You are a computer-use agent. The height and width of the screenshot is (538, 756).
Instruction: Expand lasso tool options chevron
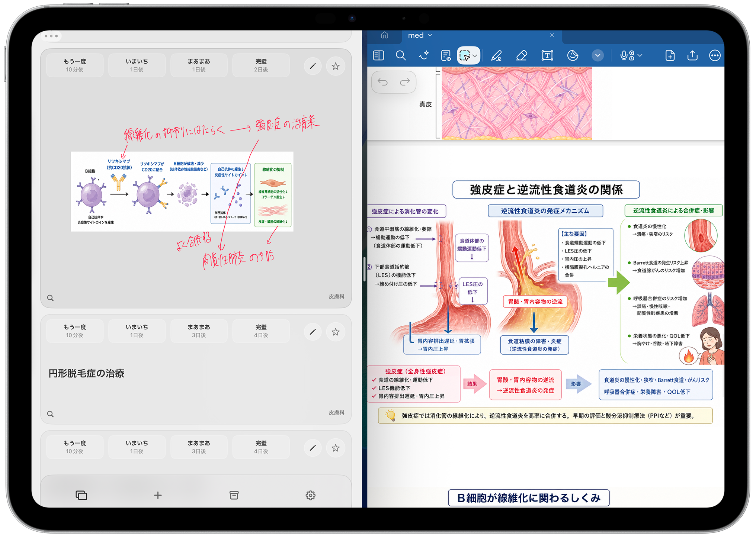(x=475, y=56)
